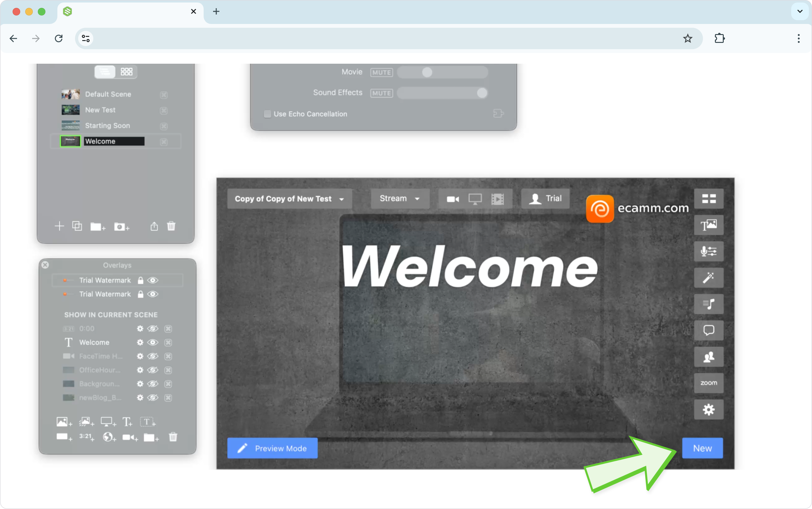The height and width of the screenshot is (509, 812).
Task: Add an overlay folder
Action: tap(151, 437)
